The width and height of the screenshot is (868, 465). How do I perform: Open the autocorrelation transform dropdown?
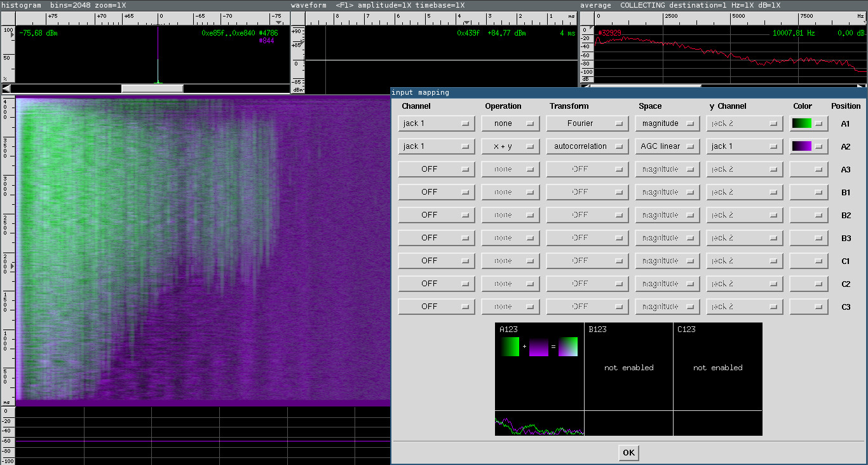(x=587, y=146)
